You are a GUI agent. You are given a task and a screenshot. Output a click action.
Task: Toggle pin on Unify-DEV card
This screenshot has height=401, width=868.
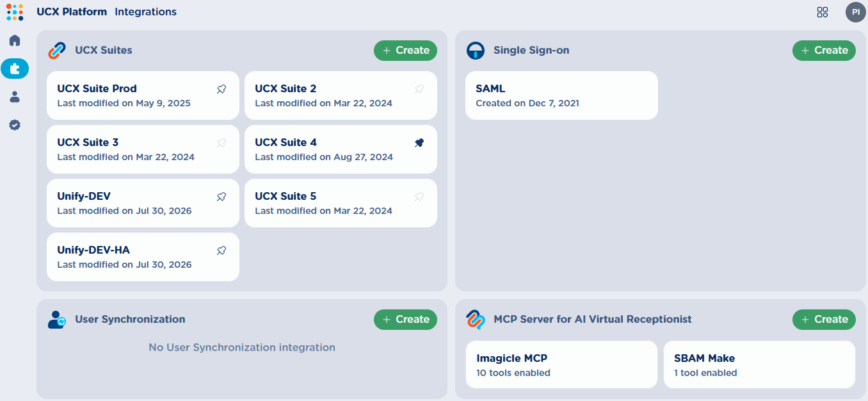tap(221, 197)
